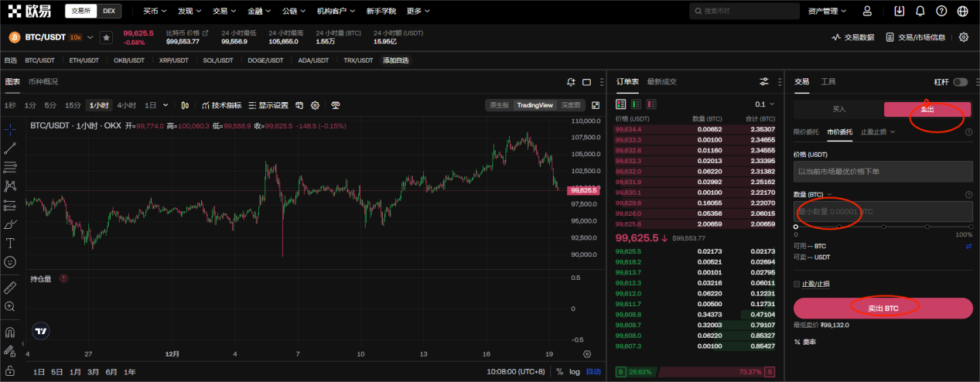Open the chart layout rectangle icon
980x382 pixels.
(x=586, y=82)
